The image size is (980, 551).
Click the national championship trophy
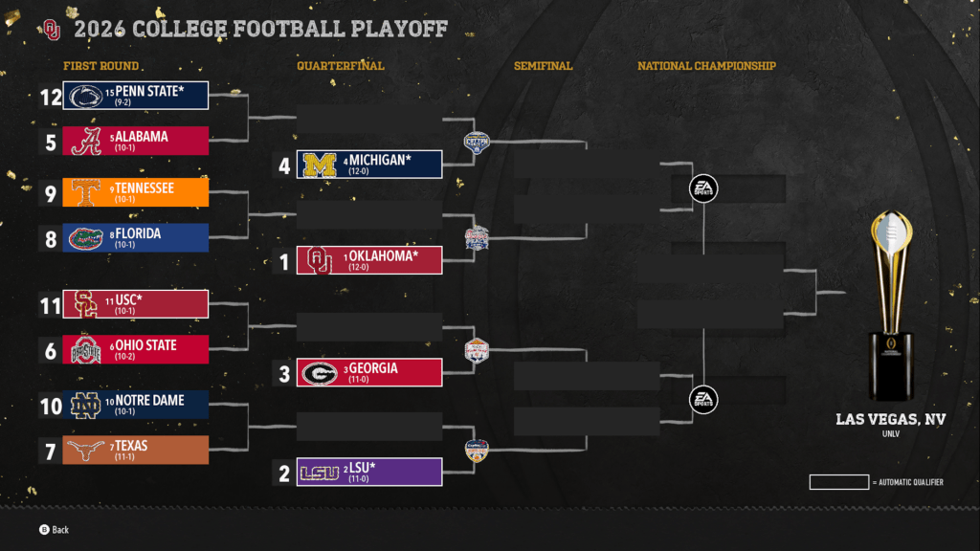click(x=890, y=306)
